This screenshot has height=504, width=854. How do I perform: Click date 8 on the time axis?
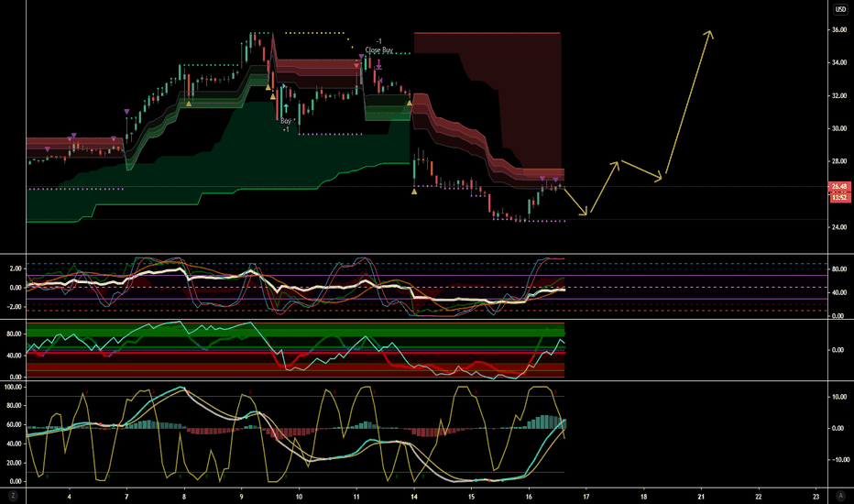point(184,497)
